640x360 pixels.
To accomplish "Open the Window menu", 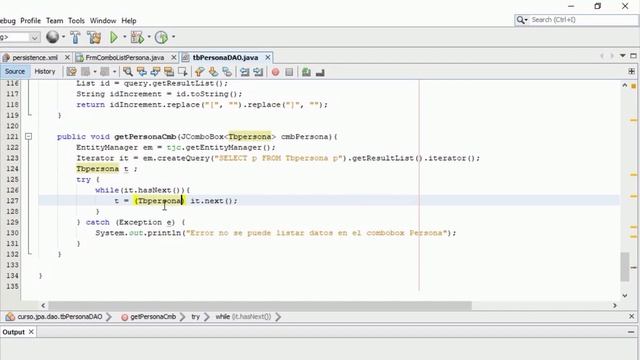I will click(103, 20).
